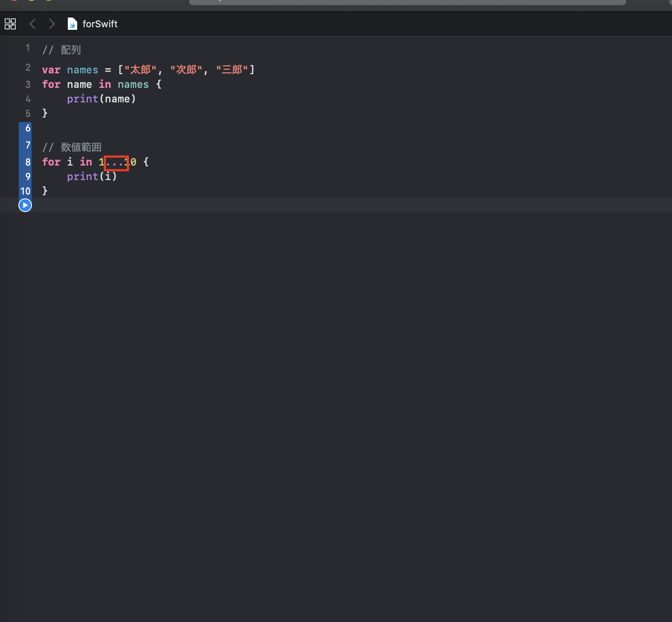Image resolution: width=672 pixels, height=622 pixels.
Task: Click line number 10 in the gutter
Action: click(26, 191)
